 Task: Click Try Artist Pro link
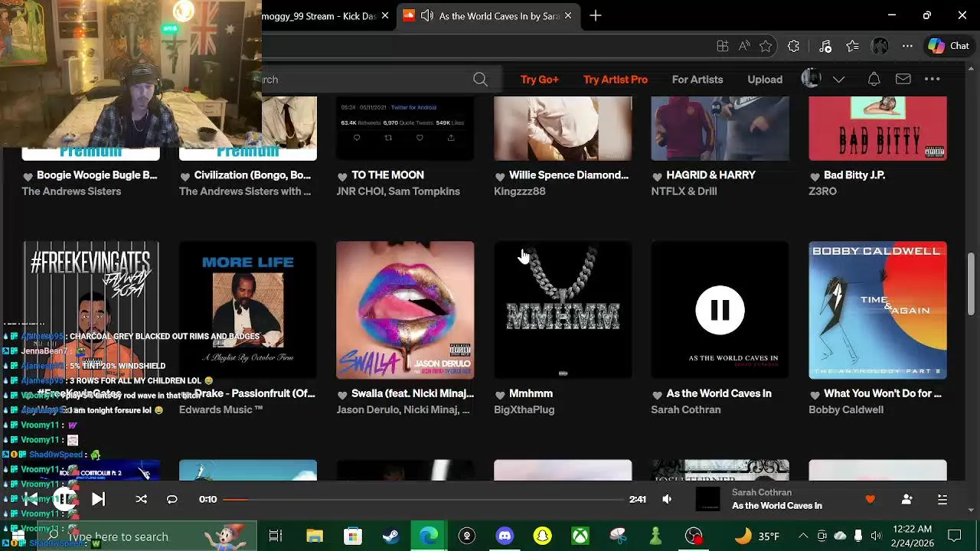[x=616, y=80]
